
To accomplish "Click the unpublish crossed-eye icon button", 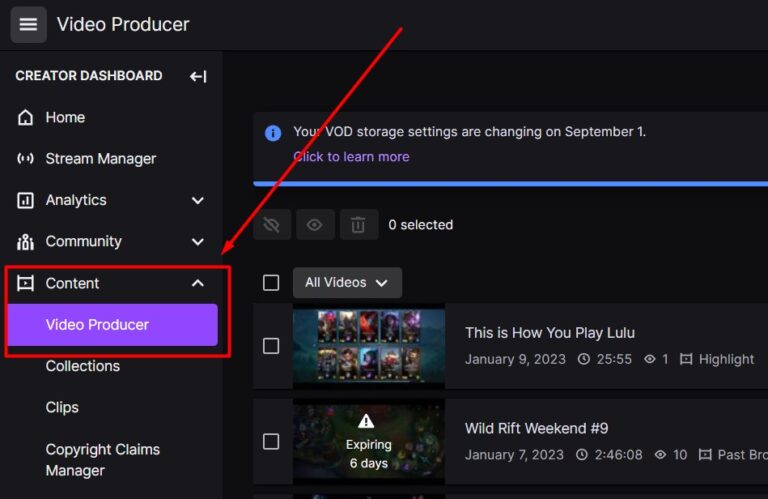I will [x=272, y=225].
